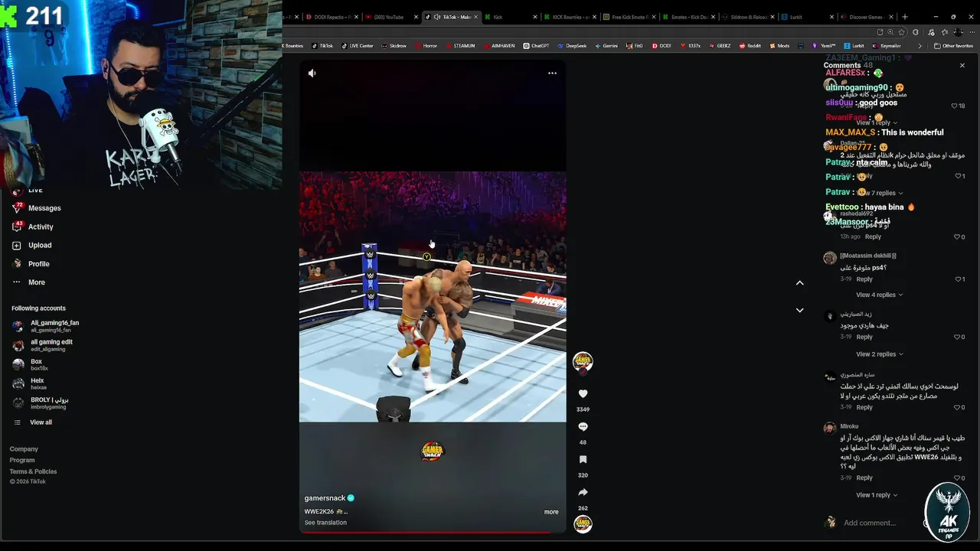Open Ali_gaming16_fan following account
The width and height of the screenshot is (980, 551).
click(x=46, y=326)
